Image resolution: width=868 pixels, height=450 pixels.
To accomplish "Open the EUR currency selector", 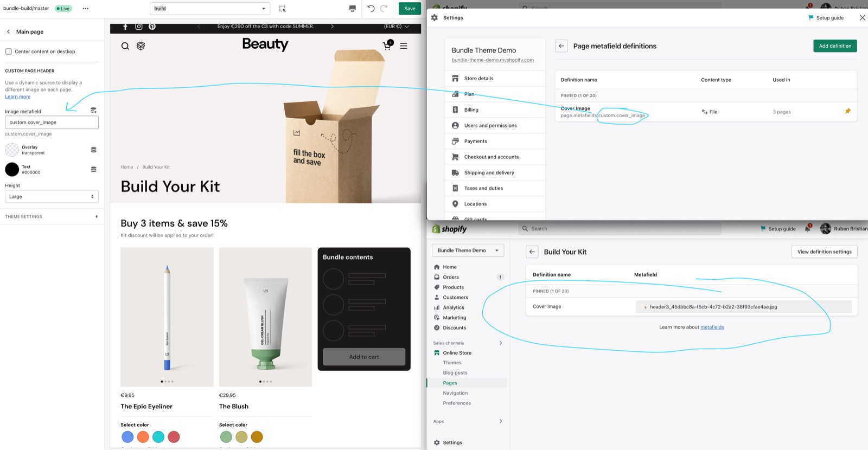I will 397,26.
